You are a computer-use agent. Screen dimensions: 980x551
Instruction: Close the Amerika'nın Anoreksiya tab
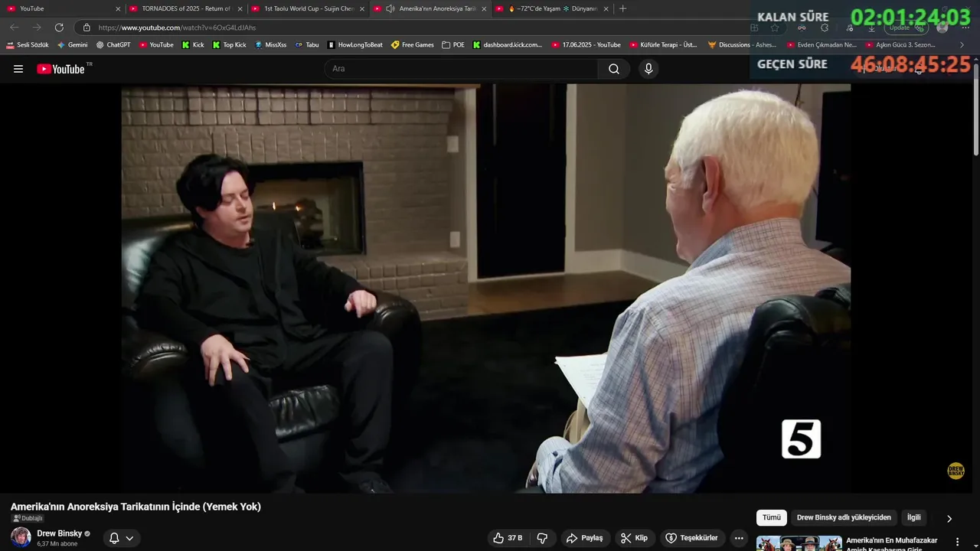coord(484,9)
